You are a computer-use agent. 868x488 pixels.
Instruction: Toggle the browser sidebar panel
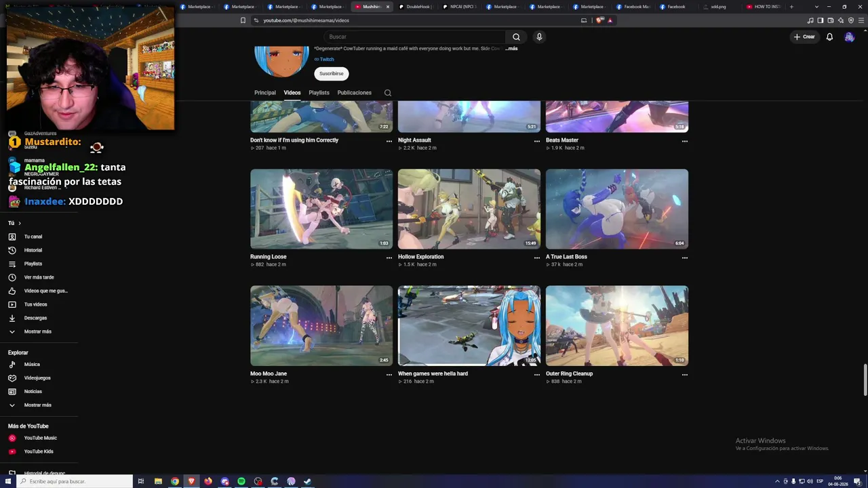point(821,20)
